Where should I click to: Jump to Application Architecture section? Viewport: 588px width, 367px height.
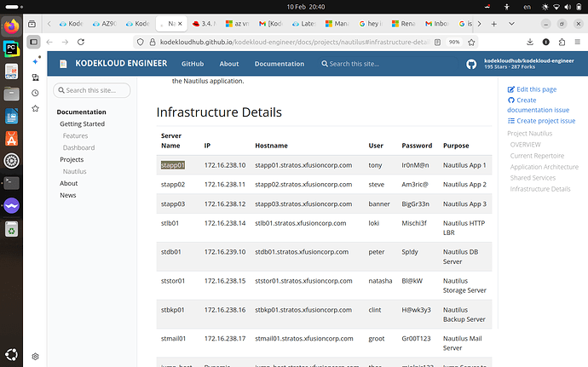pyautogui.click(x=545, y=167)
